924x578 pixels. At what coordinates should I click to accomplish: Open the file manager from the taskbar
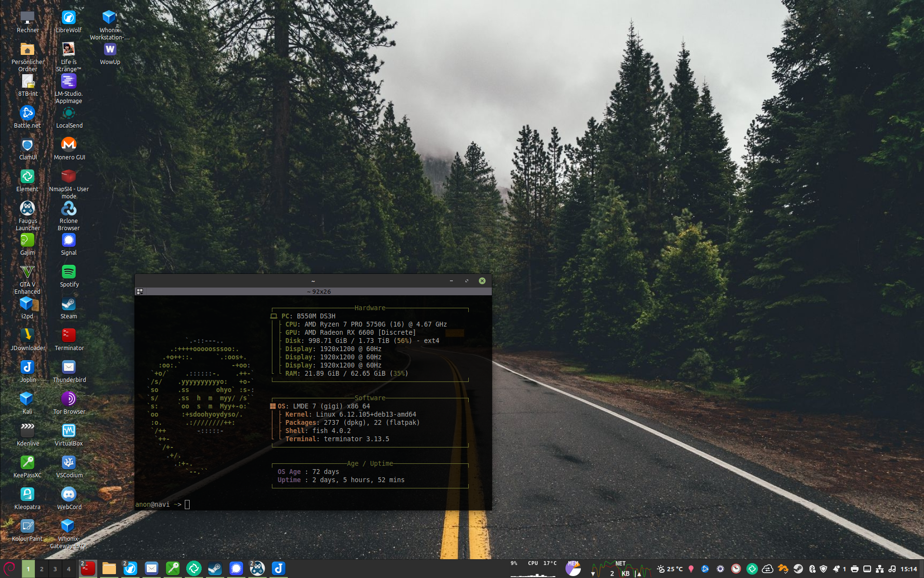pos(109,569)
